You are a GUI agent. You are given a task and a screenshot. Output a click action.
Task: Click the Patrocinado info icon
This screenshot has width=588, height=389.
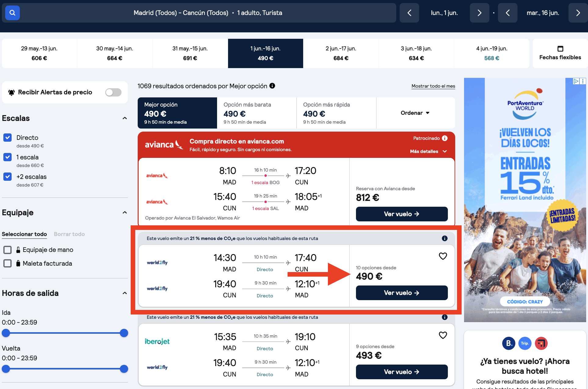(445, 138)
